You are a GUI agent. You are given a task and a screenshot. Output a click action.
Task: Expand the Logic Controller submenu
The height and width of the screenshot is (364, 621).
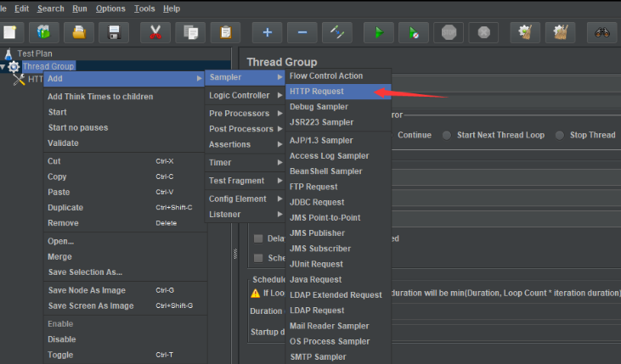tap(246, 95)
